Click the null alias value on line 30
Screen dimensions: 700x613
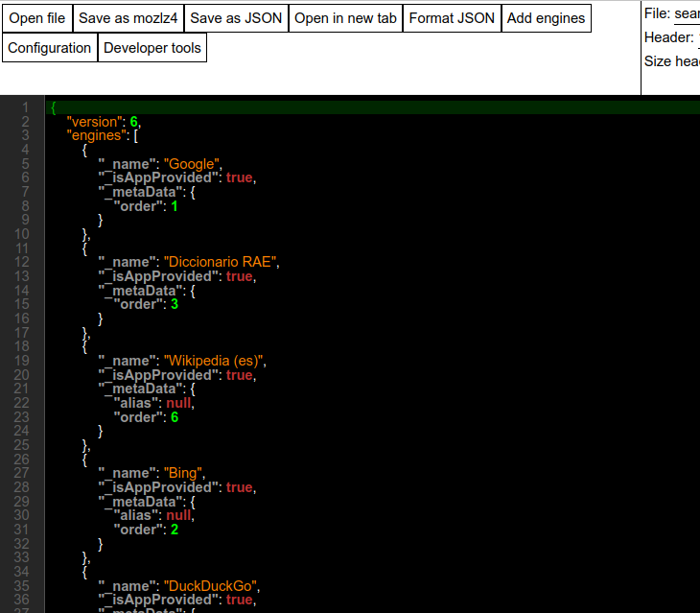coord(178,515)
